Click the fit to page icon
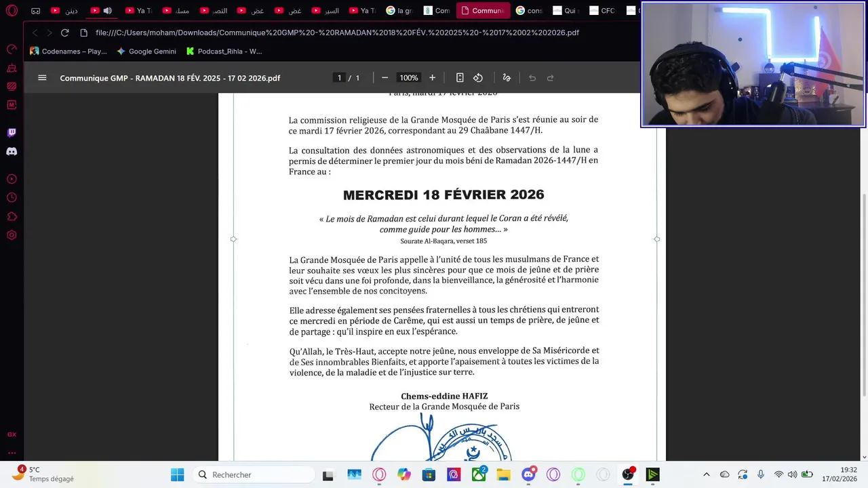This screenshot has width=868, height=488. 460,78
